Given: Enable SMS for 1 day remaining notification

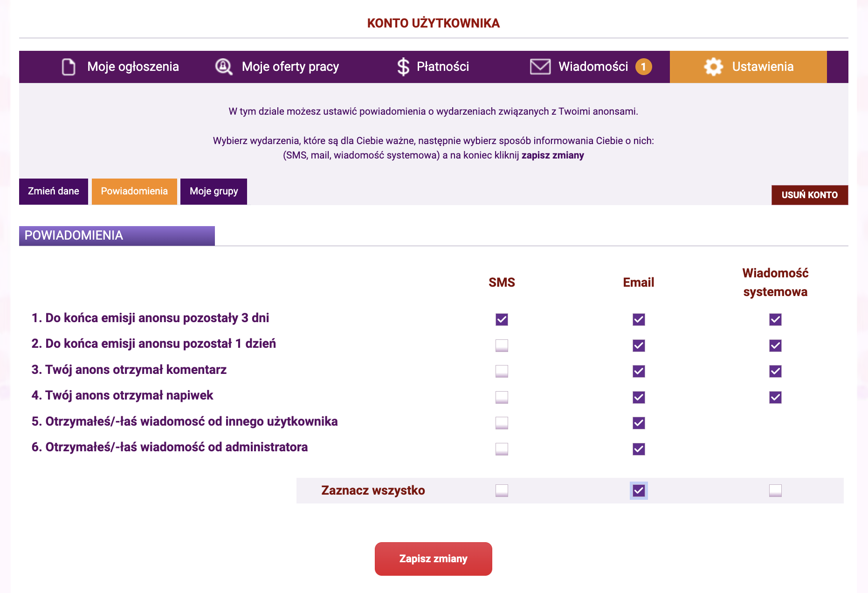Looking at the screenshot, I should (502, 345).
